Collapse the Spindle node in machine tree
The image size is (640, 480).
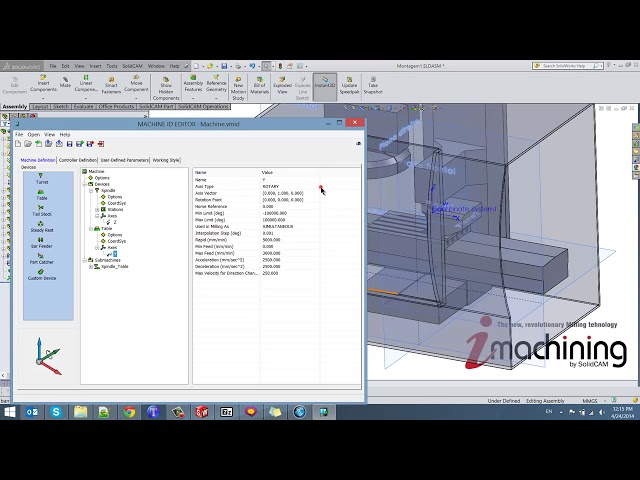(x=91, y=191)
